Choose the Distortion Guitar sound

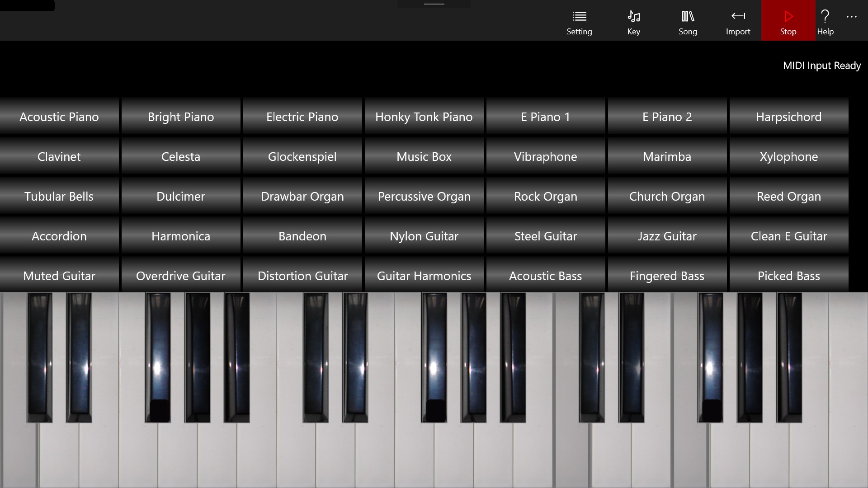point(302,276)
